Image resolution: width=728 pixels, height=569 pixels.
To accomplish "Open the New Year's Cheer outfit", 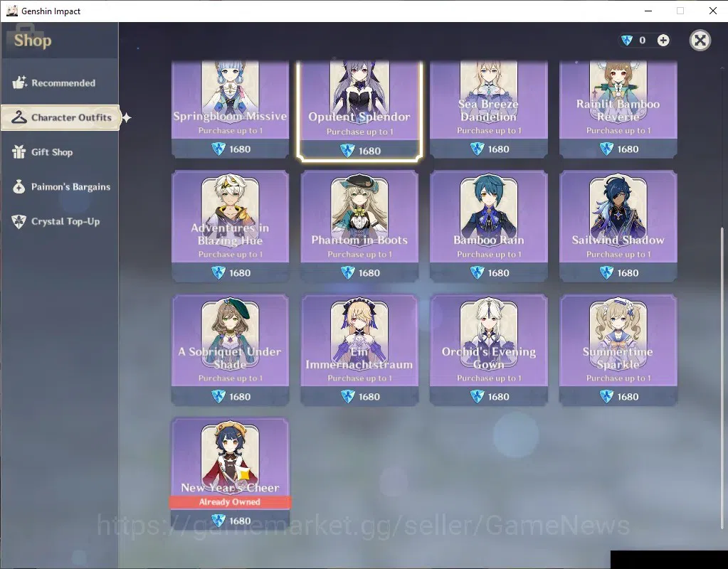I will 231,474.
